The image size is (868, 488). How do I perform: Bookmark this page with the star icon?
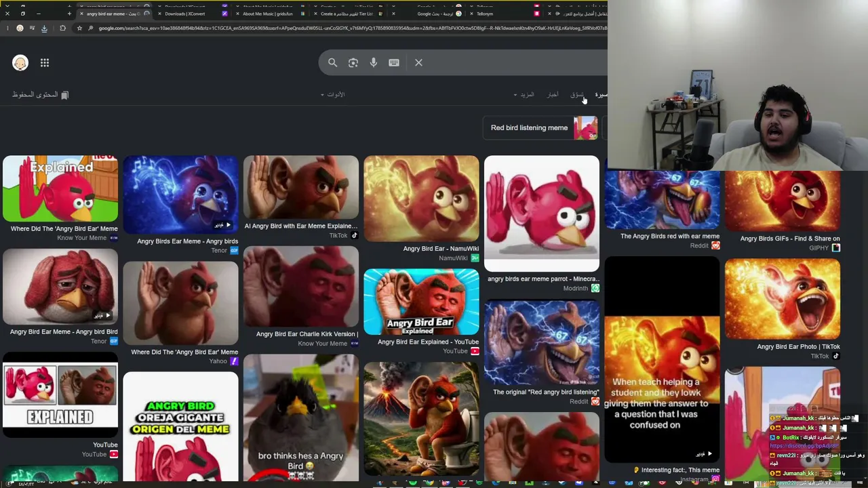click(79, 28)
